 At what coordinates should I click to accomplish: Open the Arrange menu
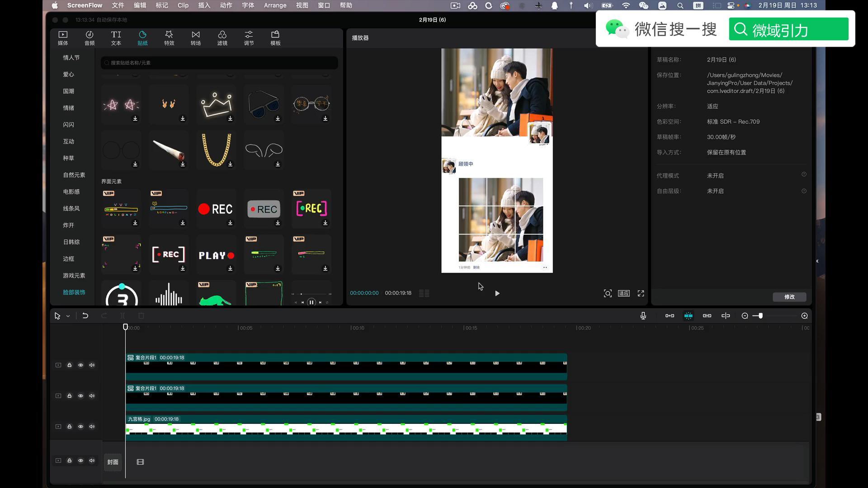coord(275,5)
